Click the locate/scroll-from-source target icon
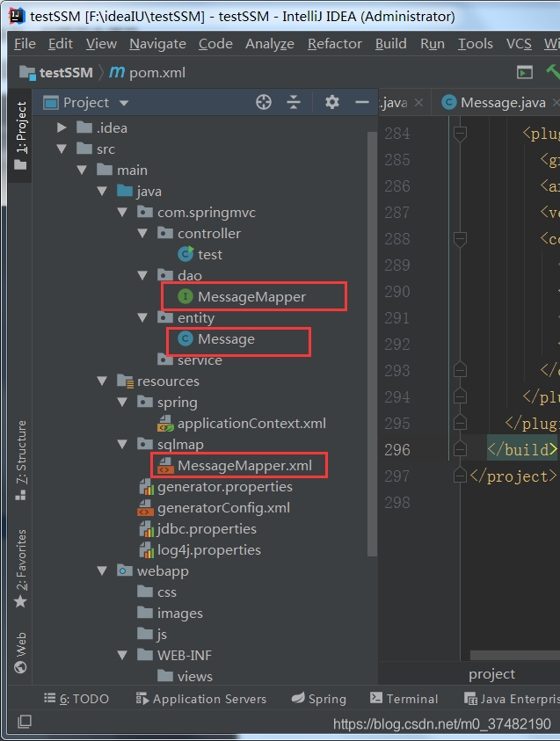Viewport: 560px width, 741px height. tap(264, 102)
